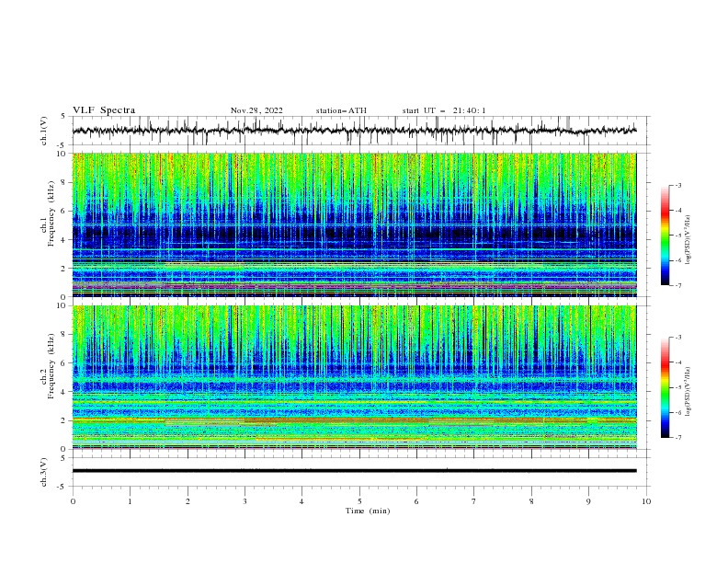Click the 6 kHz tick of ch.2 spectrogram
Image resolution: width=728 pixels, height=563 pixels.
64,363
